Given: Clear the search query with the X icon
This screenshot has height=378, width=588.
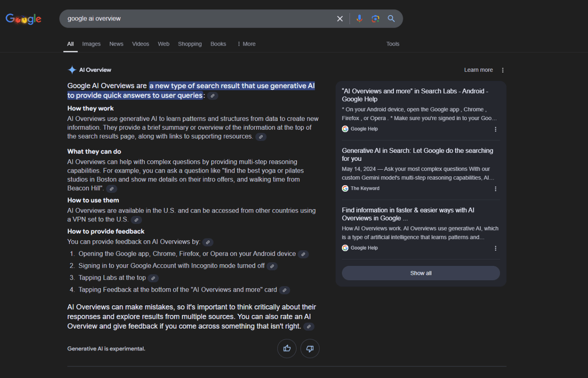Looking at the screenshot, I should pos(340,19).
